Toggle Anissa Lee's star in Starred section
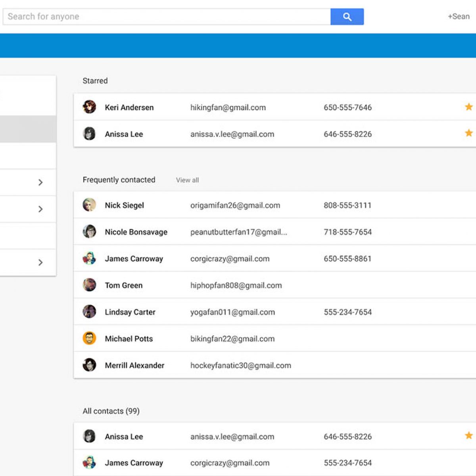The image size is (476, 476). [x=468, y=133]
